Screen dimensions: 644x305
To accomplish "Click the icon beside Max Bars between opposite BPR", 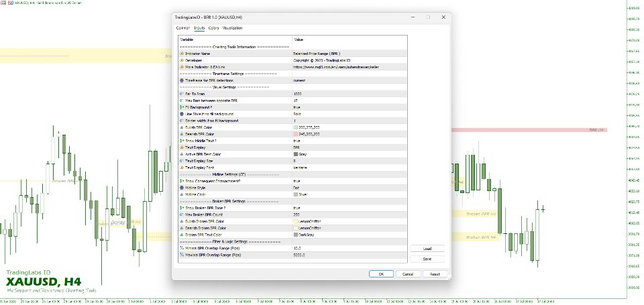I will coord(182,101).
